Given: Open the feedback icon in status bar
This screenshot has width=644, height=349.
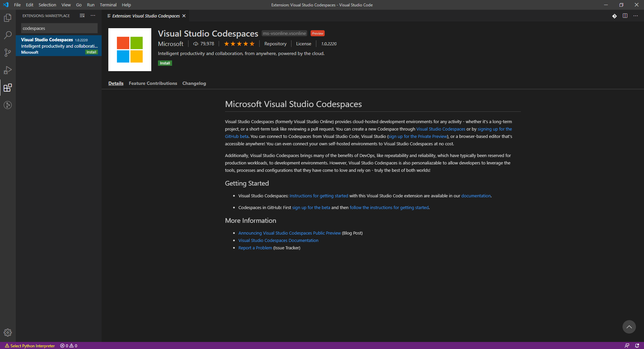Looking at the screenshot, I should coord(627,346).
